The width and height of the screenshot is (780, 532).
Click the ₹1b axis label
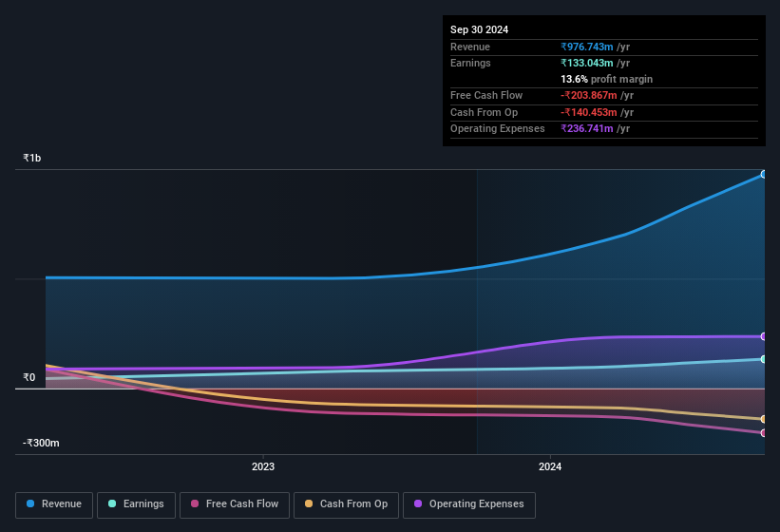coord(32,158)
